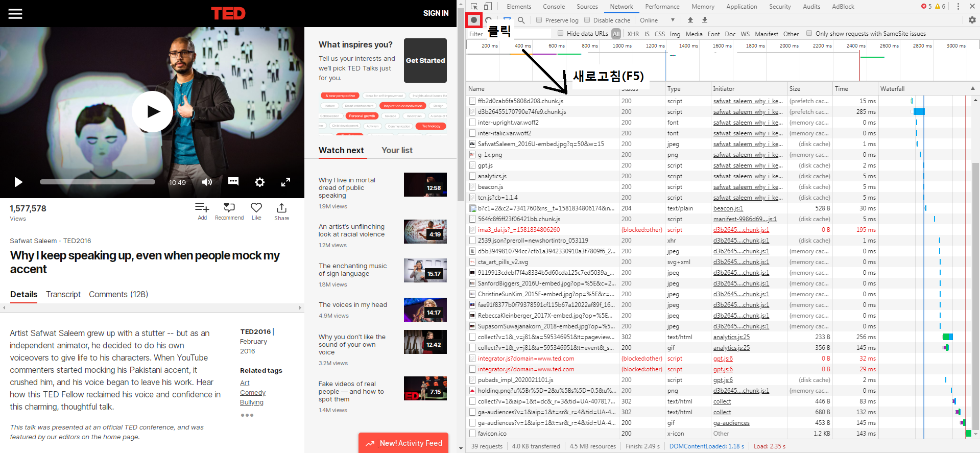Open video player settings gear

pyautogui.click(x=259, y=182)
